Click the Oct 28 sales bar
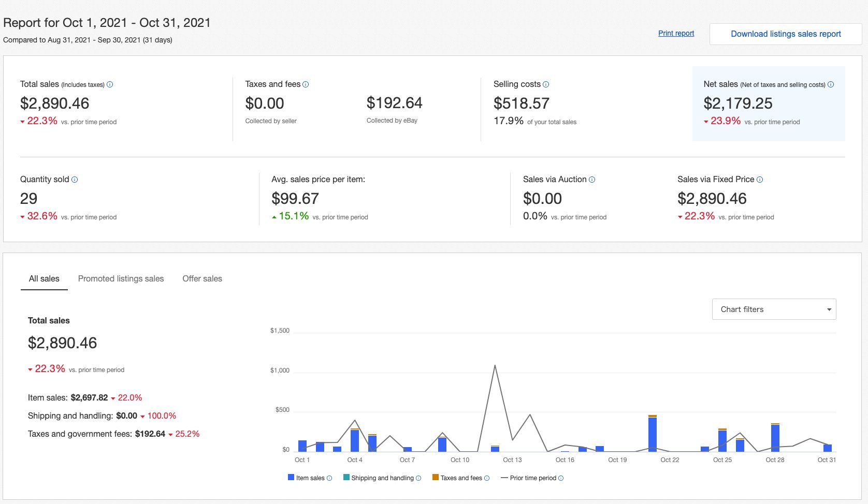This screenshot has height=504, width=868. (x=775, y=438)
